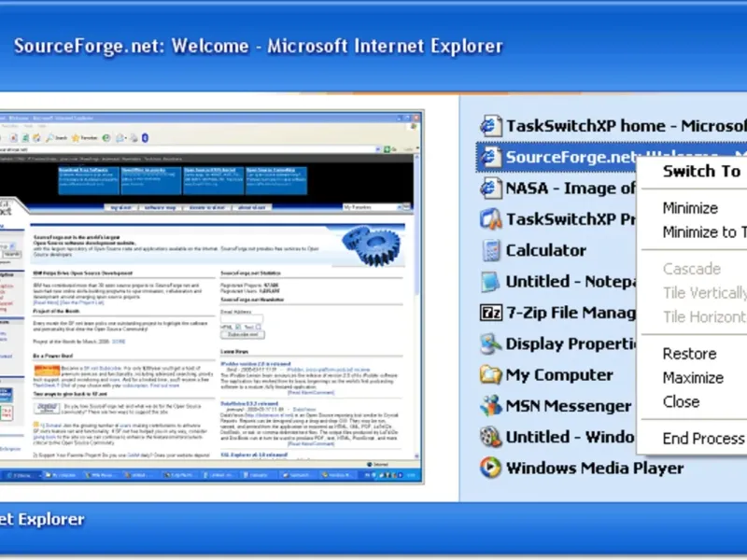This screenshot has width=747, height=560.
Task: Choose Restore in context menu
Action: 694,354
